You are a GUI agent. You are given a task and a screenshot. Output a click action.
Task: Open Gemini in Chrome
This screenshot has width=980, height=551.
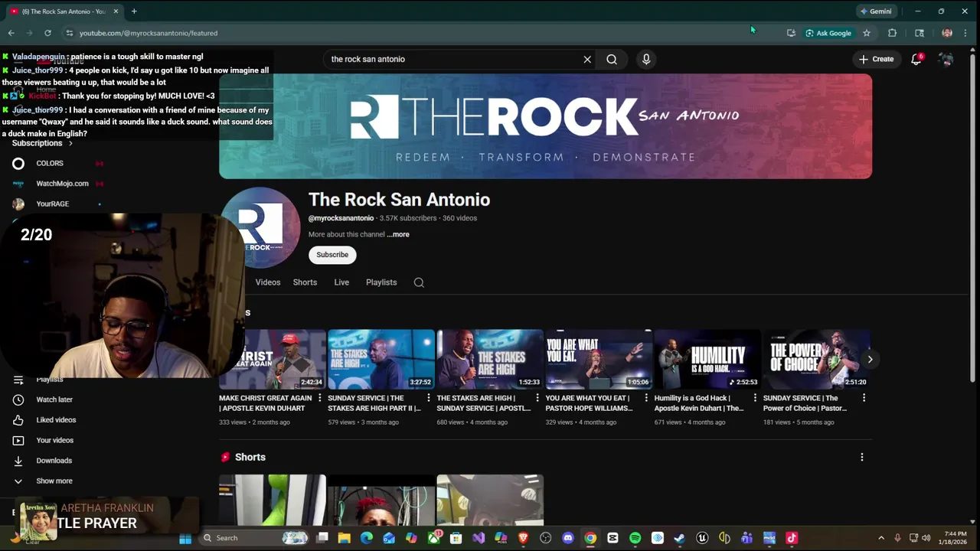click(x=875, y=11)
